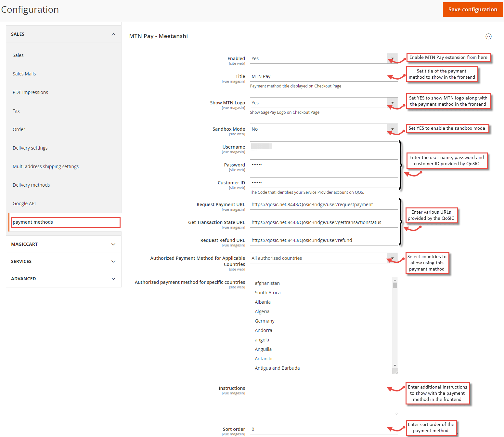Image resolution: width=504 pixels, height=437 pixels.
Task: Collapse the MTN Pay - Meetanshi section
Action: [x=488, y=36]
